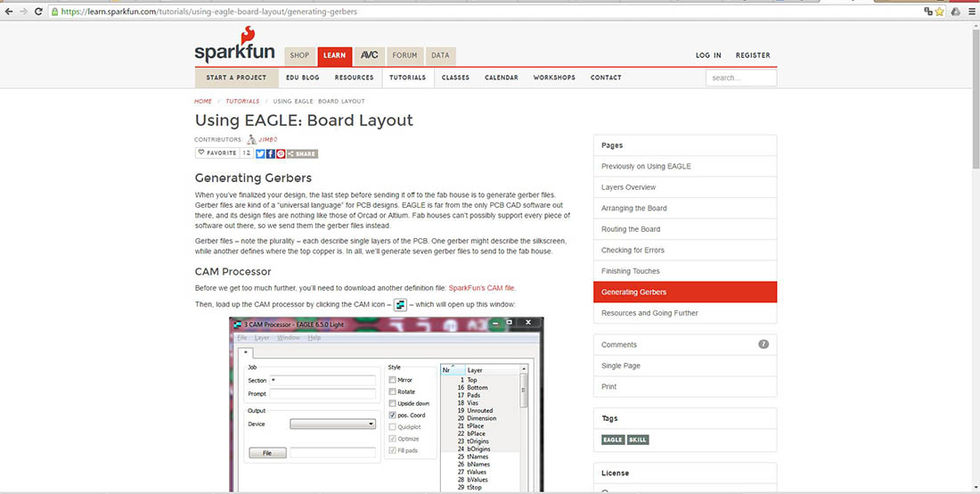Open RESOURCES nav item
Image resolution: width=980 pixels, height=494 pixels.
354,78
